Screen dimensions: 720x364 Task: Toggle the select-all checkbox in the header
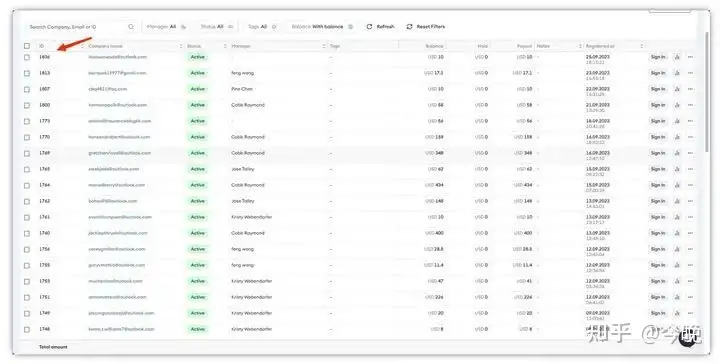(x=27, y=46)
